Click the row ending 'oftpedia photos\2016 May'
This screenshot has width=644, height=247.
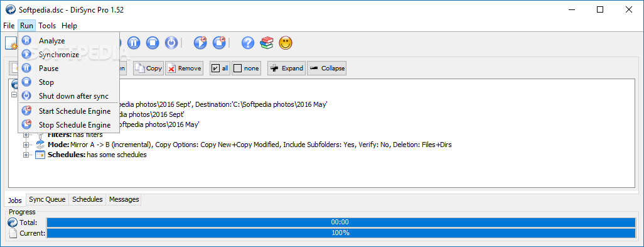click(x=159, y=124)
